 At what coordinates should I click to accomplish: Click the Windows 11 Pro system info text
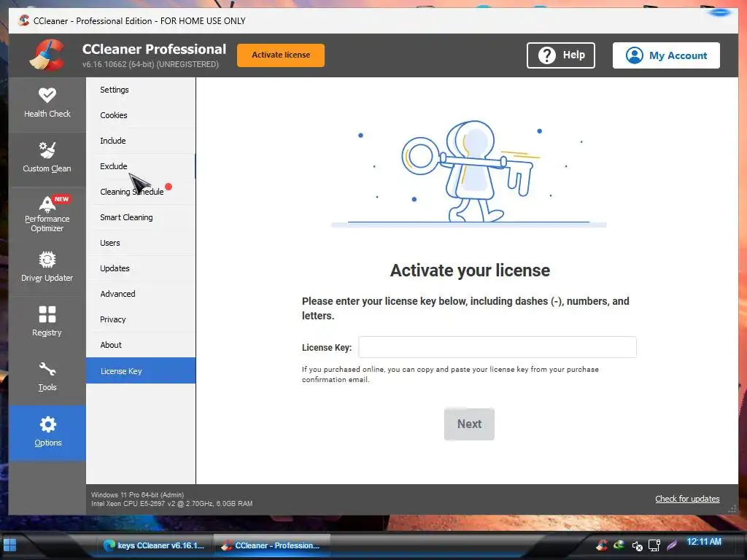pos(137,495)
